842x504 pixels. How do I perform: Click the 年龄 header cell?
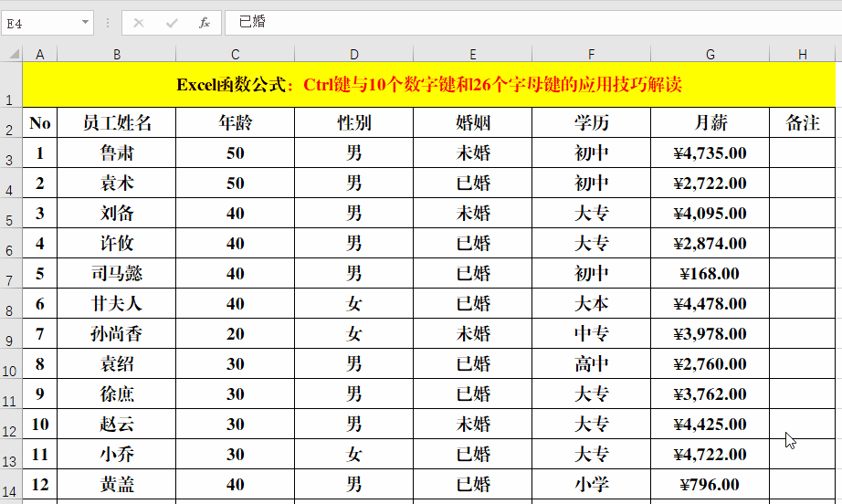tap(236, 122)
